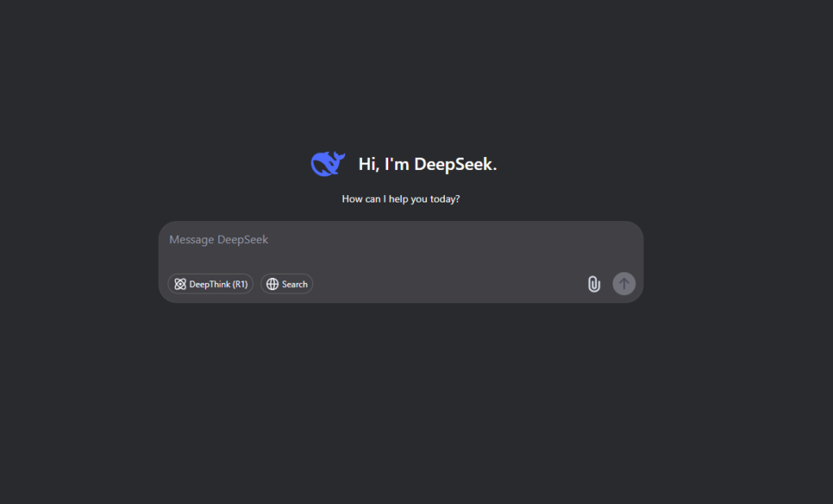
Task: Click the blue DeepSeek whale logo
Action: click(328, 163)
